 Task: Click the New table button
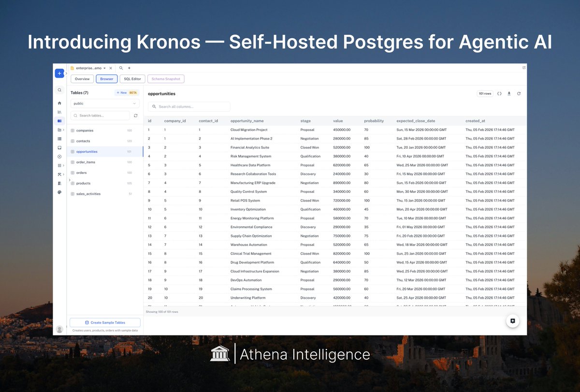127,92
